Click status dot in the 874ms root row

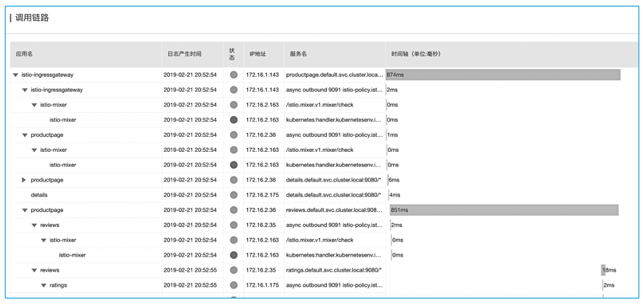tap(233, 75)
